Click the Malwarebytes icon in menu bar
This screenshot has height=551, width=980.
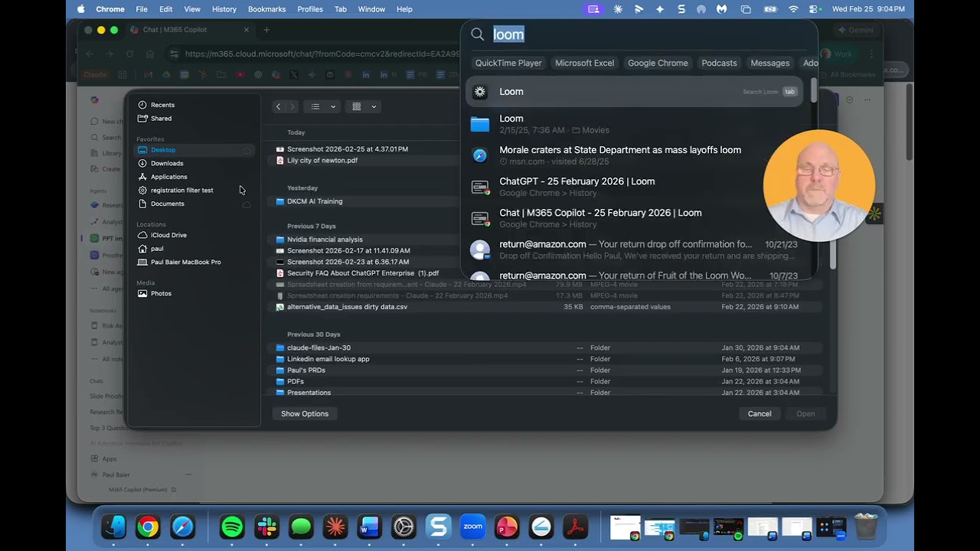click(721, 9)
